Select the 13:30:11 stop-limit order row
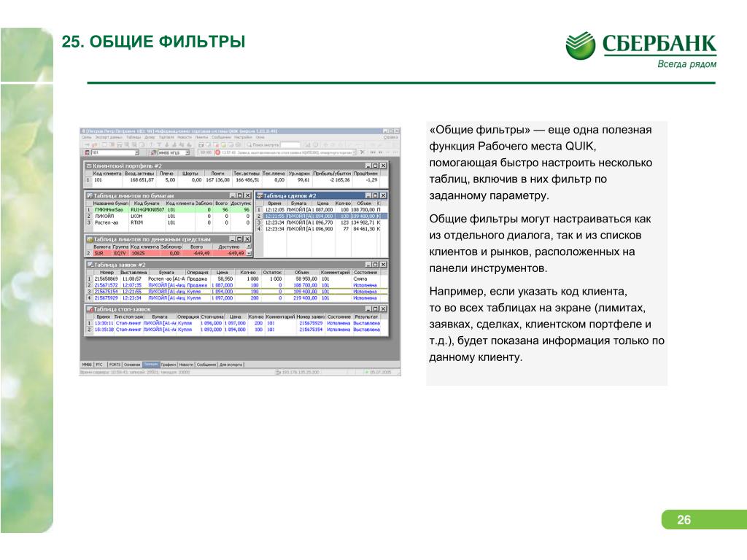The image size is (747, 560). coord(237,323)
